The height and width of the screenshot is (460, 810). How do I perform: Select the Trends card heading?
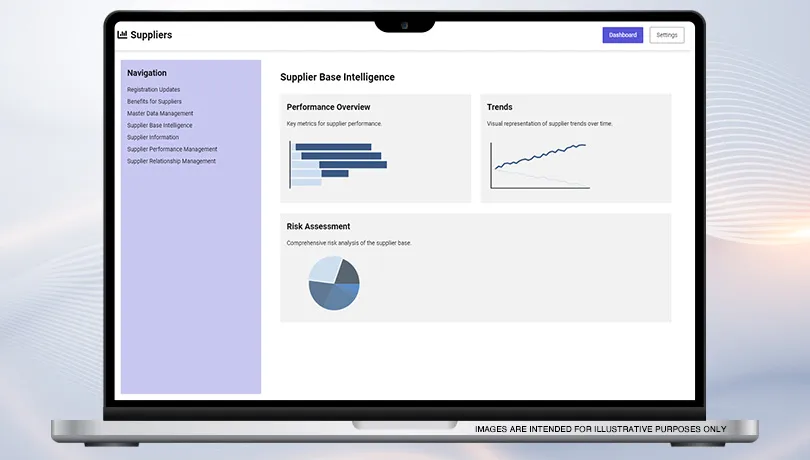[x=499, y=107]
